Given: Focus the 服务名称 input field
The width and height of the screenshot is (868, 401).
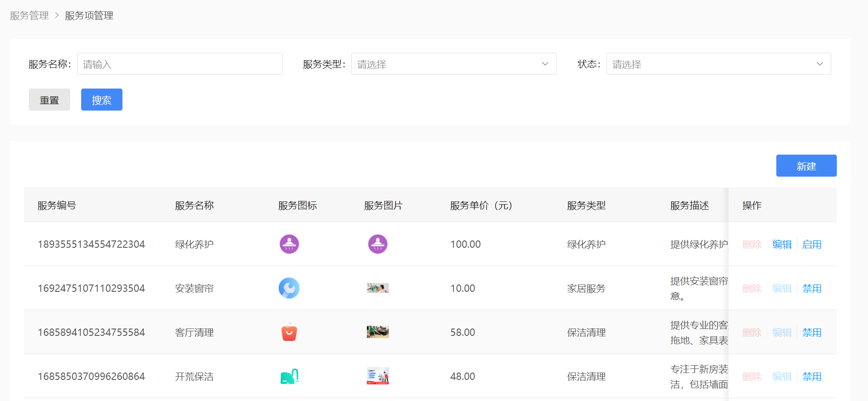Looking at the screenshot, I should coord(179,64).
